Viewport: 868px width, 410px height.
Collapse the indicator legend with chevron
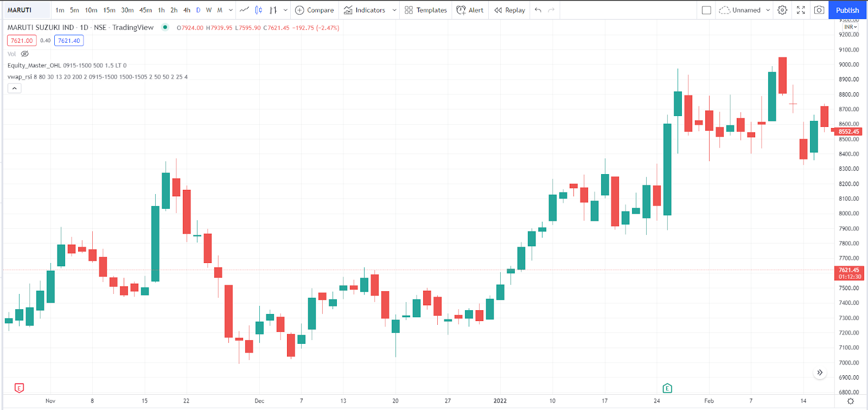15,88
